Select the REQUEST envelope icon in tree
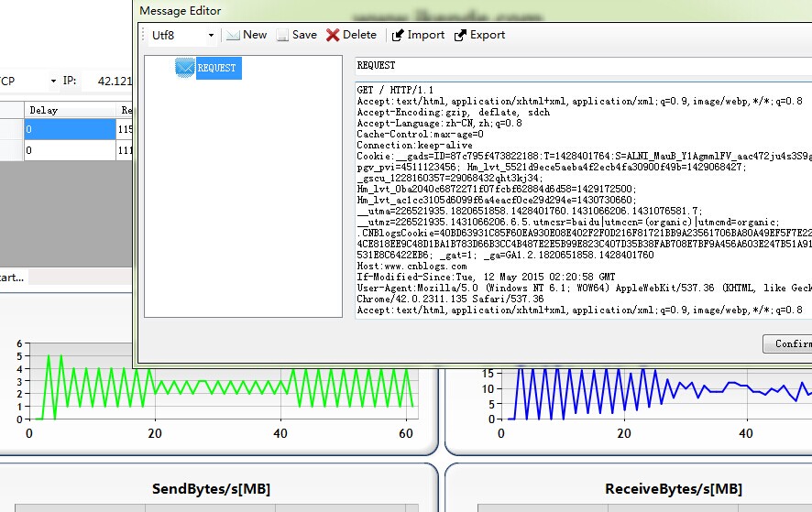 coord(185,68)
